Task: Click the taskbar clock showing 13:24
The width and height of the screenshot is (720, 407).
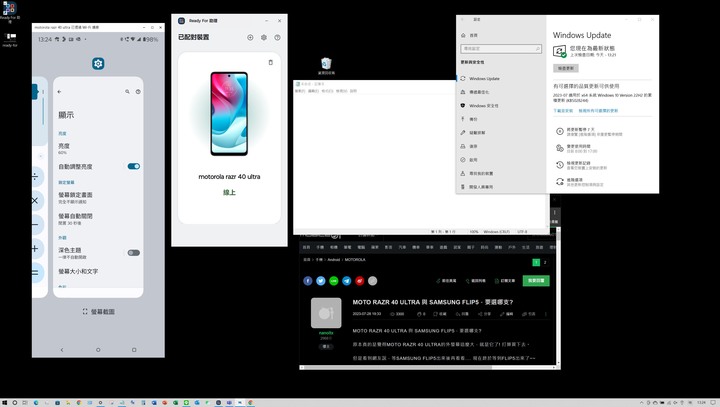Action: (701, 402)
